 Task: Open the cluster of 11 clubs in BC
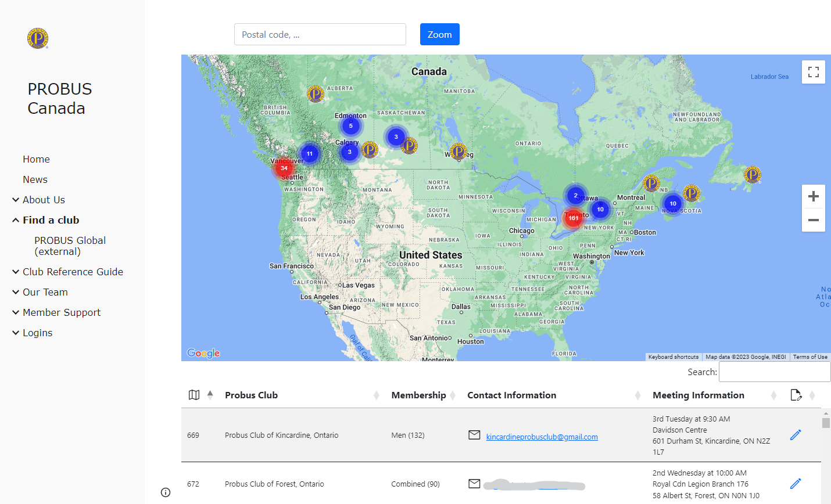[309, 154]
